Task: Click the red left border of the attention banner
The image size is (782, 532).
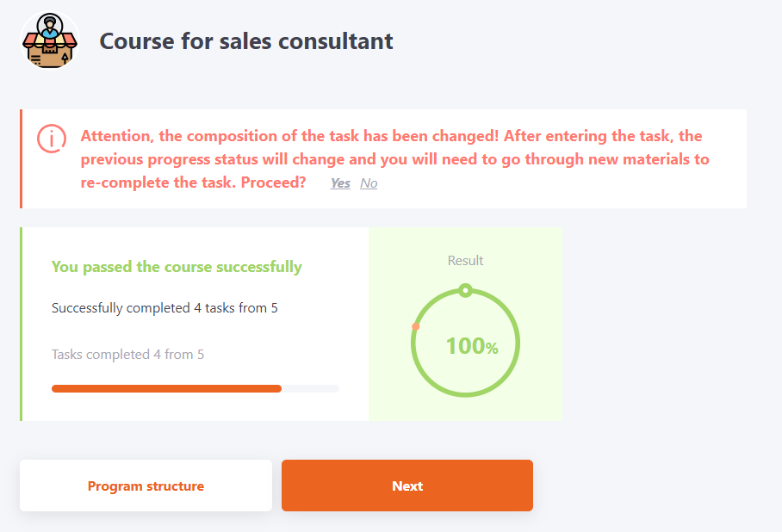Action: [x=21, y=159]
